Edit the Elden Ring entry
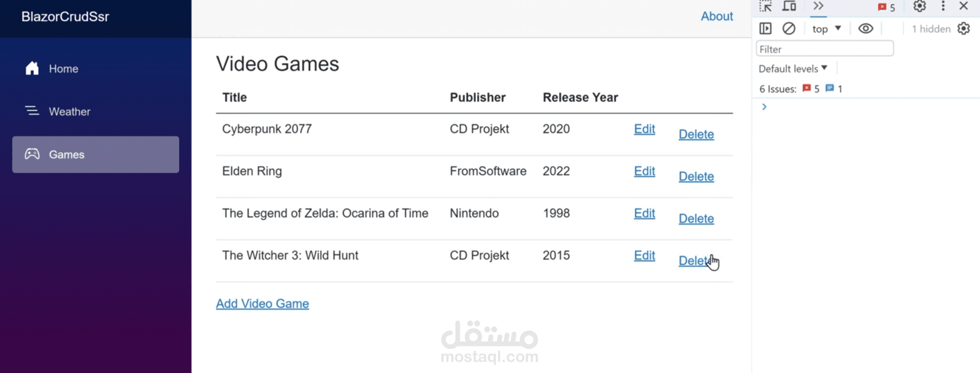 (644, 171)
